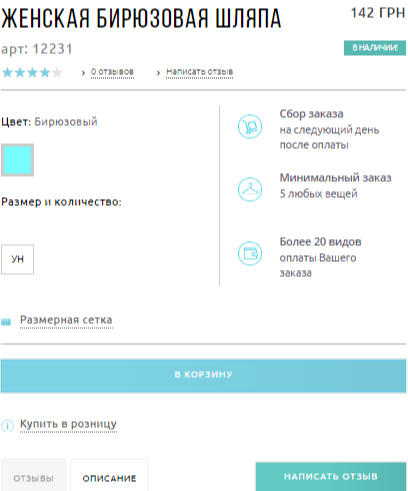Click the hanger minimum order icon
Image resolution: width=408 pixels, height=491 pixels.
coord(250,189)
